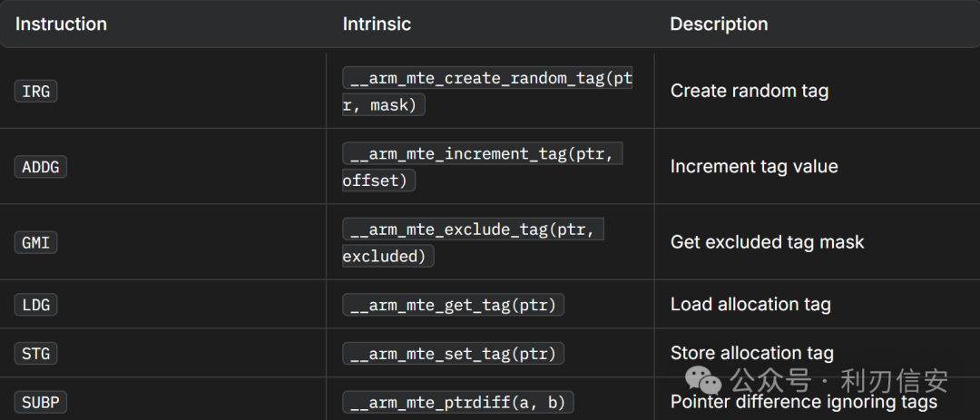Click the Load allocation tag description
Viewport: 980px width, 420px height.
[750, 305]
